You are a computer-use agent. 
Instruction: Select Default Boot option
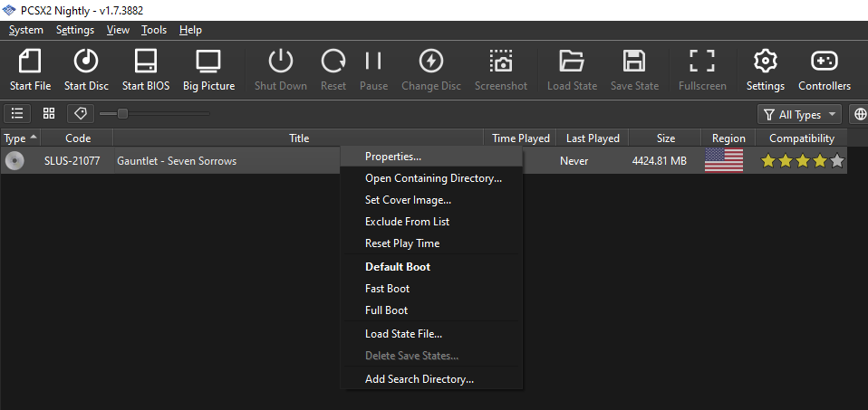click(x=431, y=267)
